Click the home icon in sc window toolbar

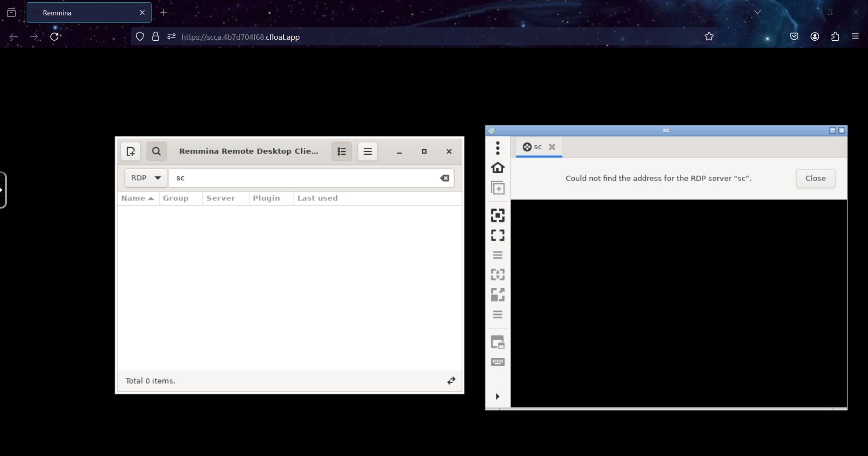(498, 167)
